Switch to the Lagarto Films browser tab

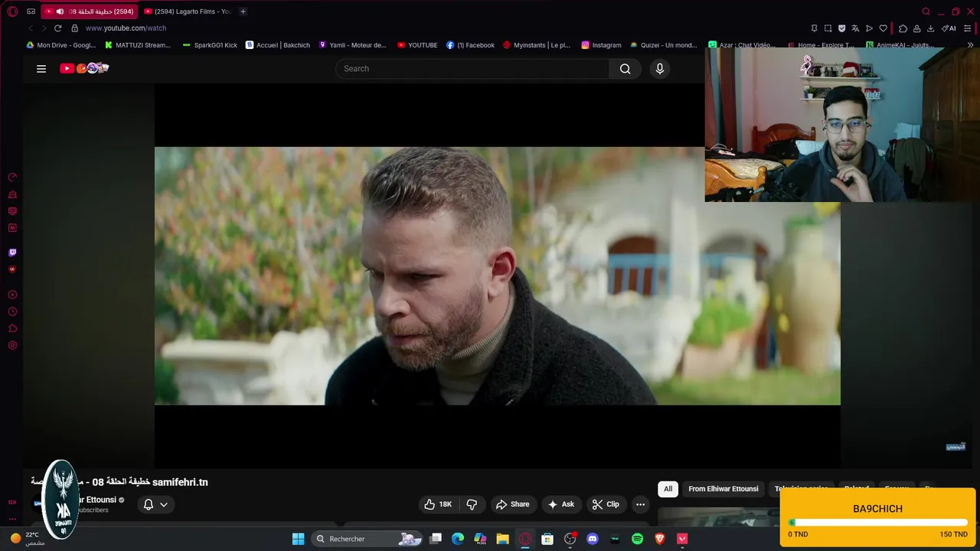[188, 11]
